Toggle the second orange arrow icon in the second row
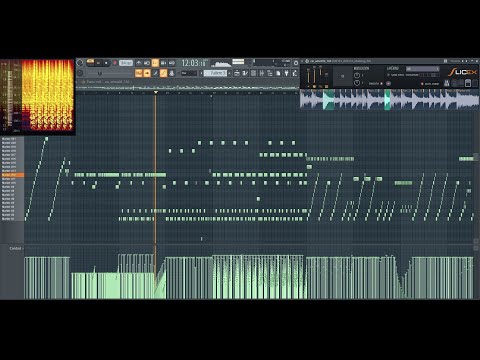Image resolution: width=480 pixels, height=360 pixels. 147,73
